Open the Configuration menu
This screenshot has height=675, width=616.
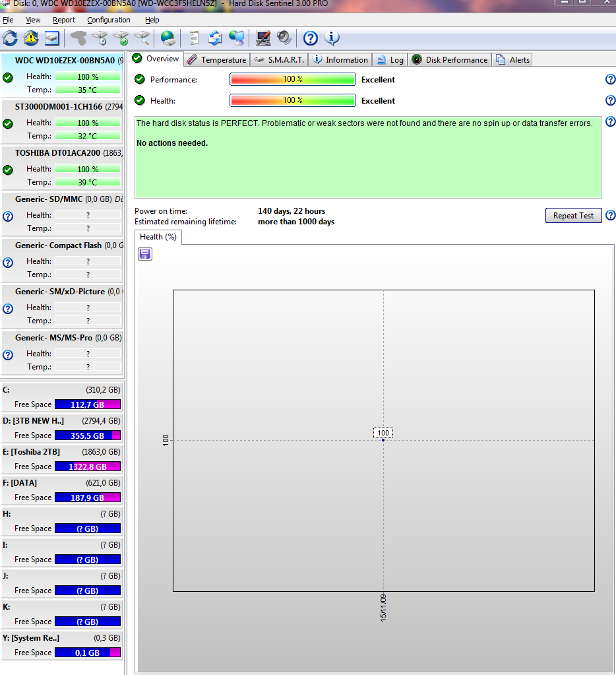point(108,20)
